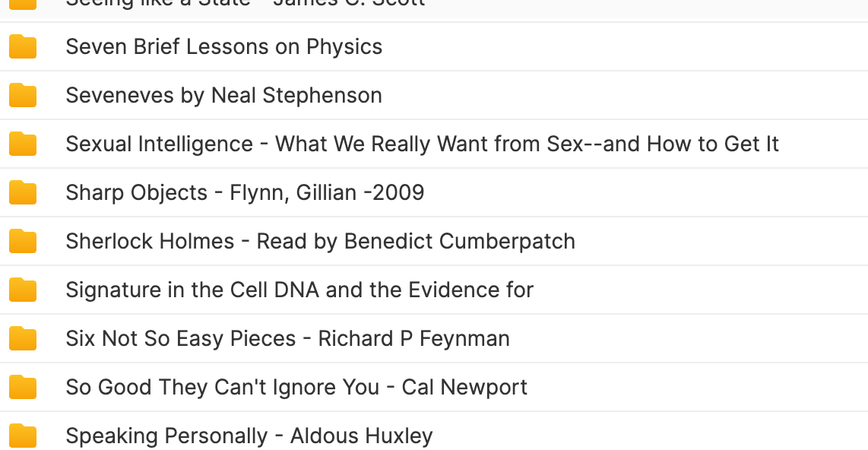Click the Sherlock Holmes folder icon
This screenshot has height=450, width=868.
(x=23, y=241)
